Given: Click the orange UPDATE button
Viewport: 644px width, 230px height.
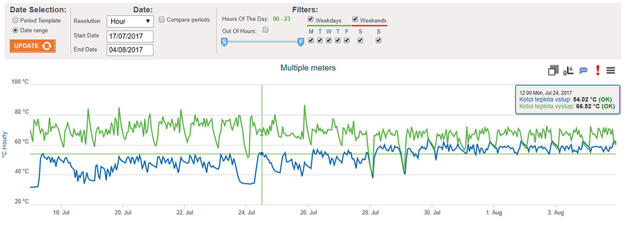Looking at the screenshot, I should [x=33, y=46].
